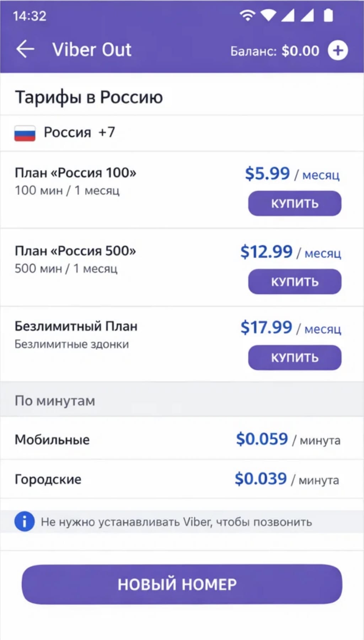The height and width of the screenshot is (640, 364).
Task: Buy the «Россия 500» plan
Action: pyautogui.click(x=294, y=282)
